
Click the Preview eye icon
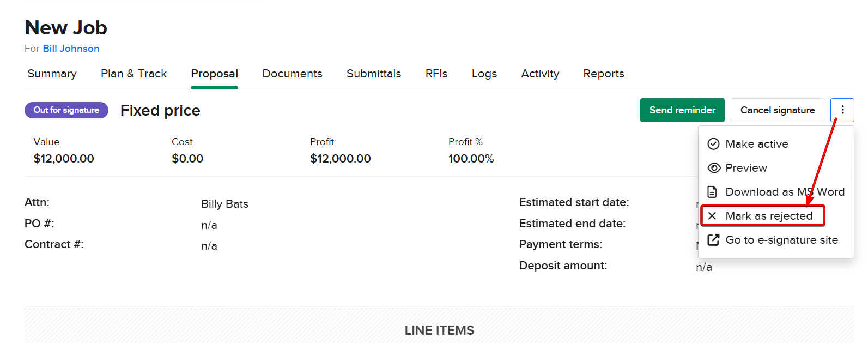point(713,168)
